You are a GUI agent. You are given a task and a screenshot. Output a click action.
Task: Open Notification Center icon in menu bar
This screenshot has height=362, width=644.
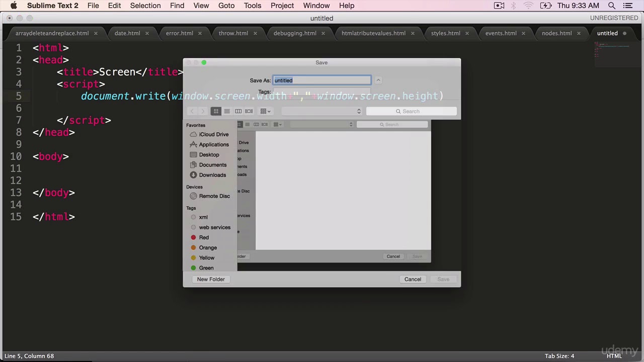[628, 6]
